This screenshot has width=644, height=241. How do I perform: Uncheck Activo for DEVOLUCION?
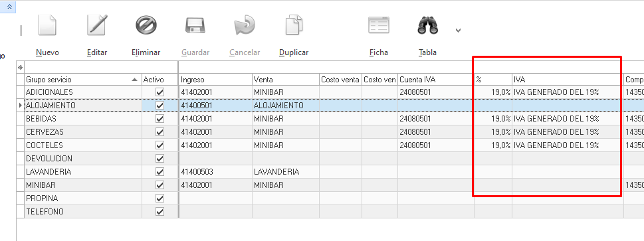[160, 159]
